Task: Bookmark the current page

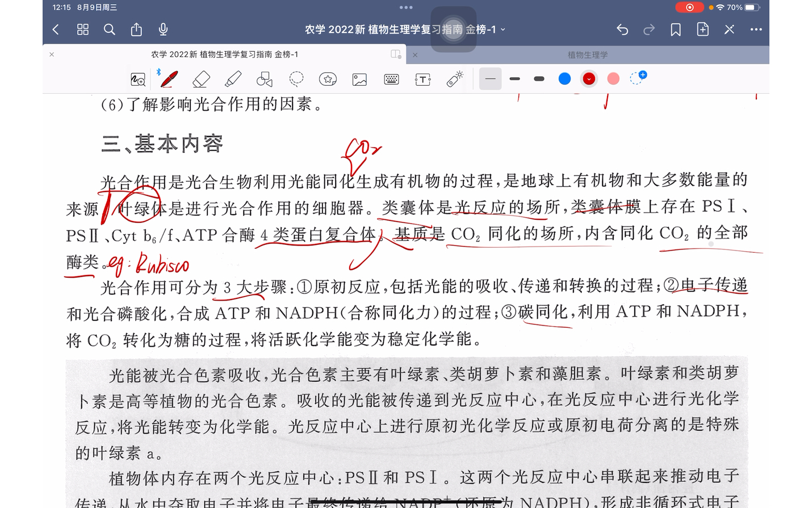Action: point(676,30)
